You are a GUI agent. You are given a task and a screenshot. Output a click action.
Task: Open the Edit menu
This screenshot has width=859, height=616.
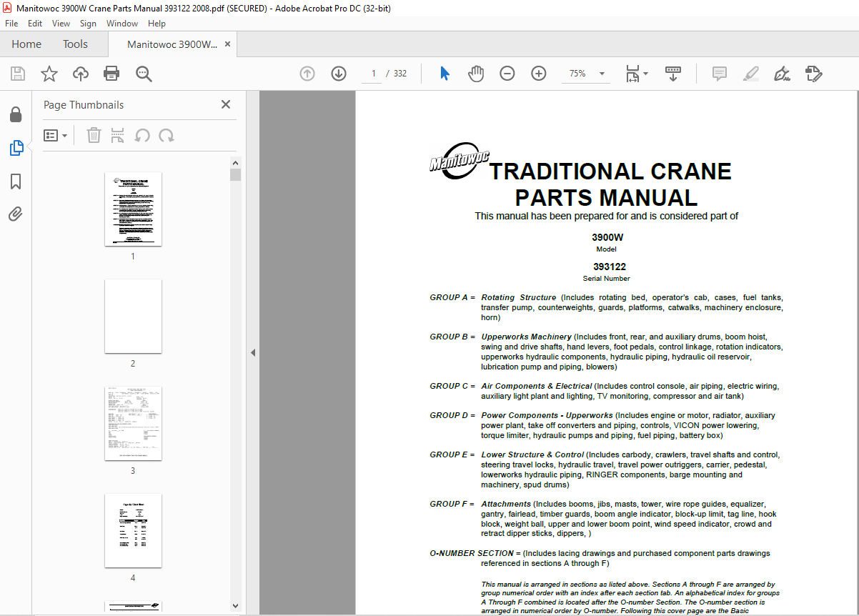click(x=35, y=24)
